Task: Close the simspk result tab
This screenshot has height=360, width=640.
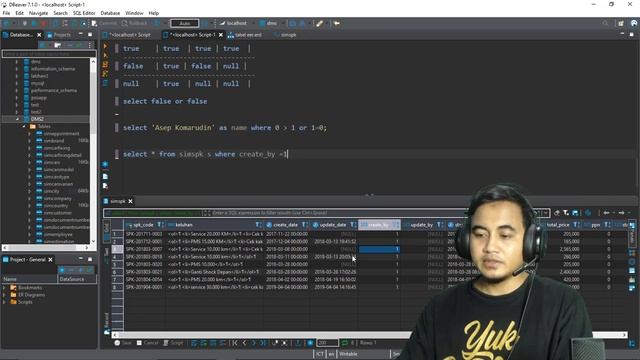Action: pyautogui.click(x=131, y=201)
